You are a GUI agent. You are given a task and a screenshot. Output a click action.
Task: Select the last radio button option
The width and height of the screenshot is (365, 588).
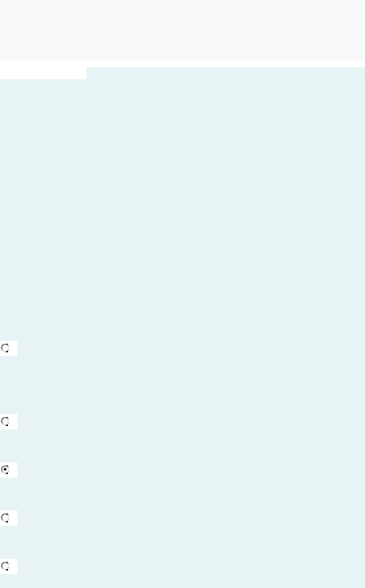[x=6, y=567]
